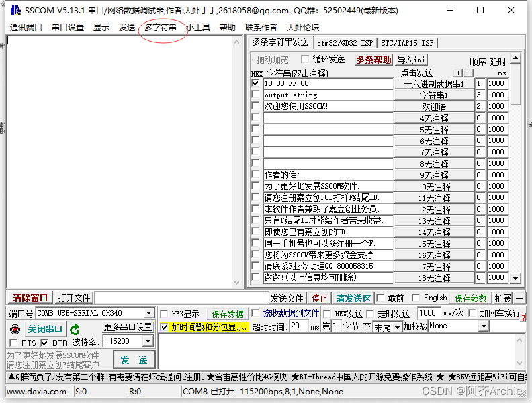Open the 通讯端口 menu

tap(26, 27)
